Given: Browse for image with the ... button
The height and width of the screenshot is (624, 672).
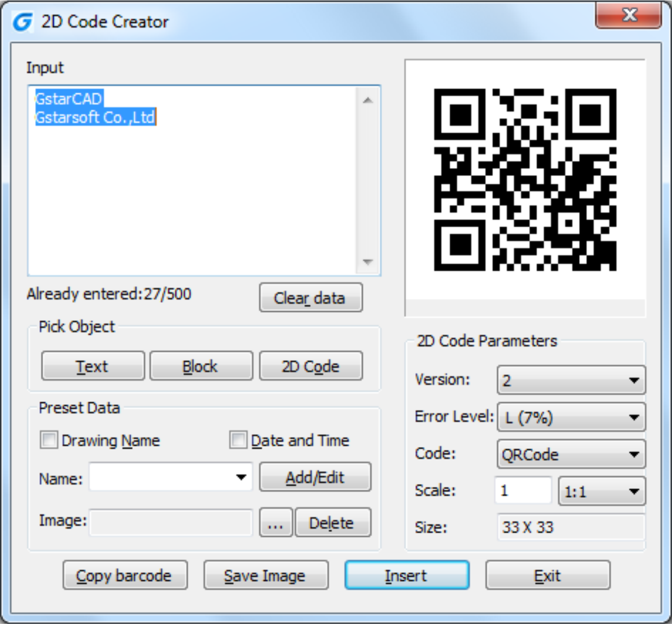Looking at the screenshot, I should pos(276,522).
